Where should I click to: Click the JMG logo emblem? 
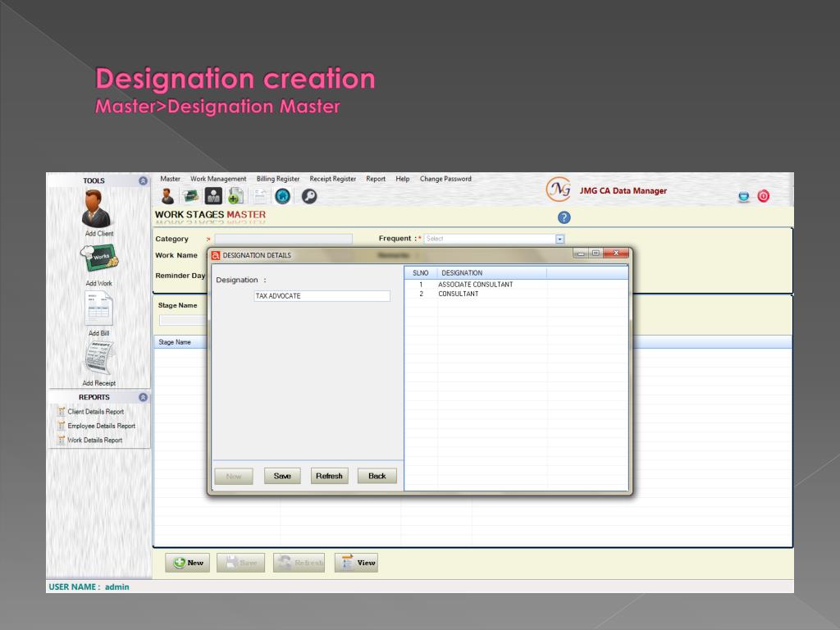(x=558, y=189)
